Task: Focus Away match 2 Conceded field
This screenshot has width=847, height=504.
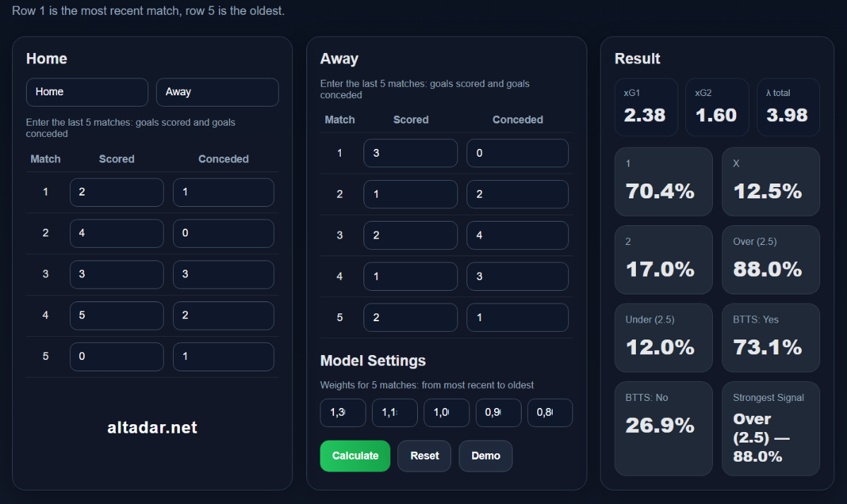Action: [x=517, y=194]
